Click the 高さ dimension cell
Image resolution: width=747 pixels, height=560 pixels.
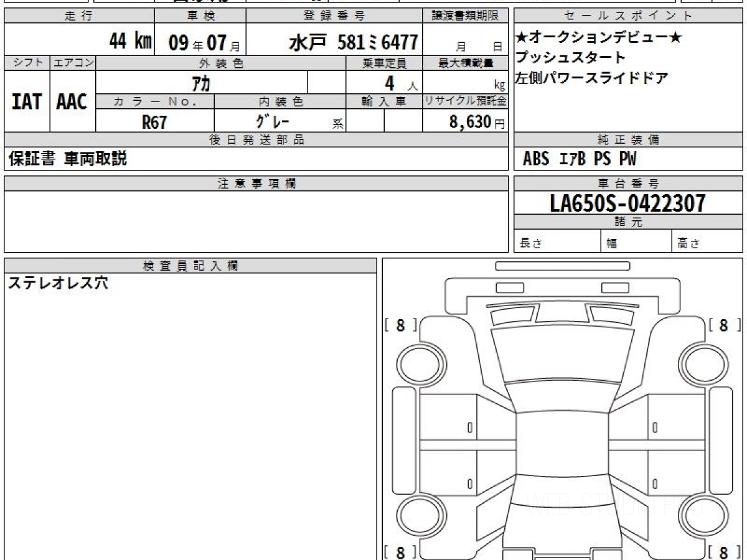708,241
